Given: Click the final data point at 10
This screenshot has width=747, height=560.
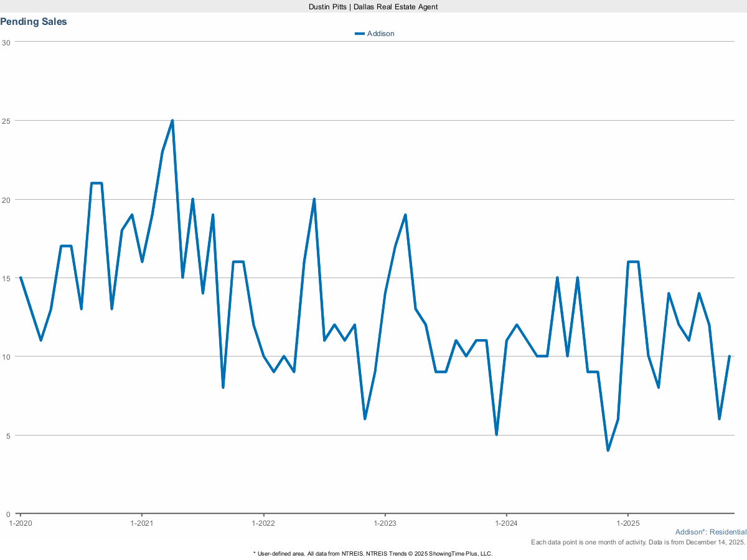Looking at the screenshot, I should 730,357.
